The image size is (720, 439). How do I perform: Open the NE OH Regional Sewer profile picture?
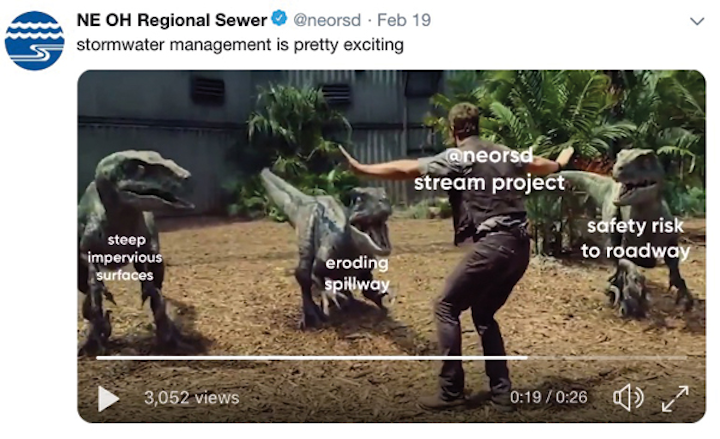[34, 41]
